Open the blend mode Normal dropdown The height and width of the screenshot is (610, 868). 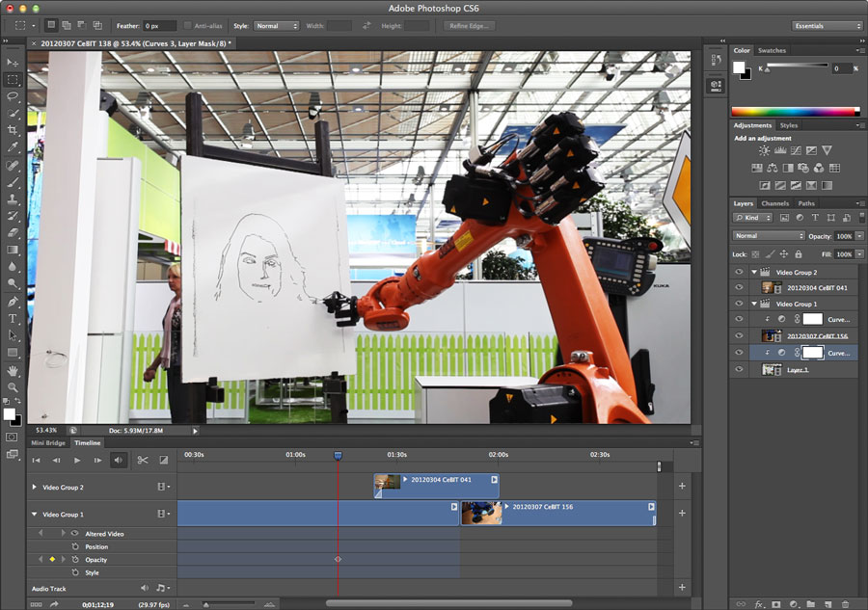[x=768, y=236]
